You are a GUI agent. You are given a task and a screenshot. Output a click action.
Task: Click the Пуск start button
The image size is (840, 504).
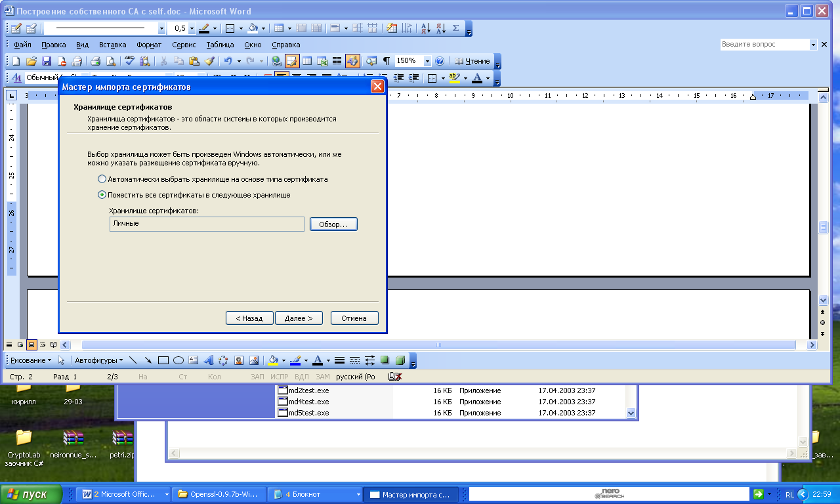point(31,494)
